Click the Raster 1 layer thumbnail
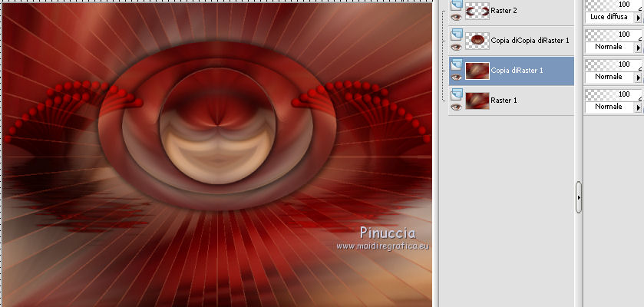 pyautogui.click(x=477, y=101)
